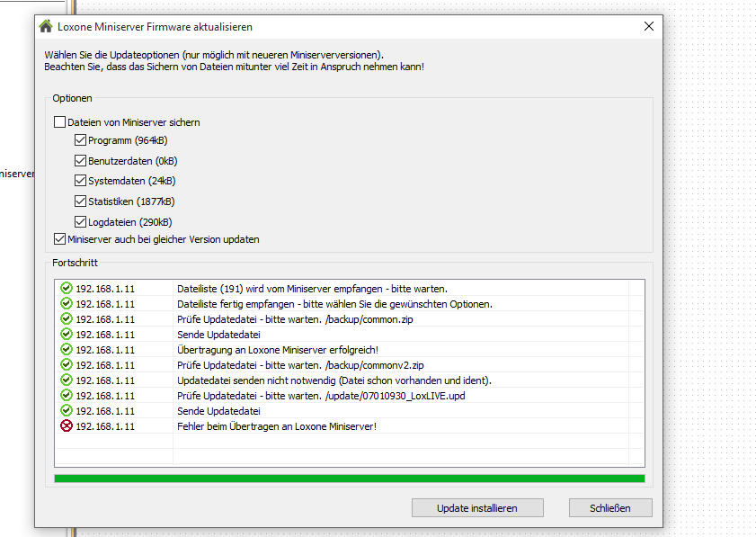Viewport: 756px width, 537px height.
Task: Click green check icon beside 'Dateiliste fertig empfangen' row
Action: tap(66, 303)
